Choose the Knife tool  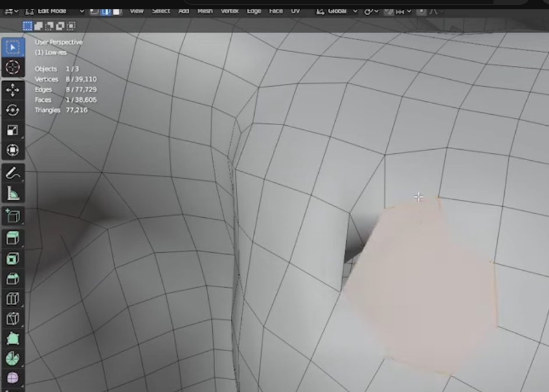click(12, 319)
